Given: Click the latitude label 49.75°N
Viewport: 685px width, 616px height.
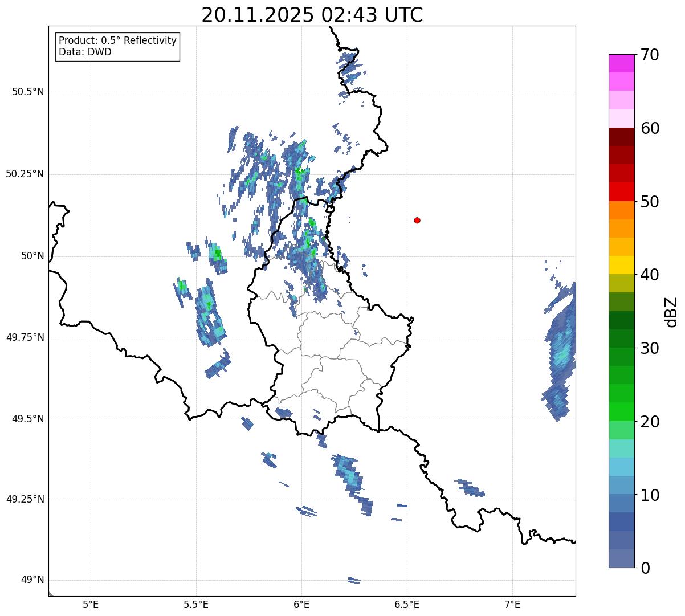Looking at the screenshot, I should (25, 337).
